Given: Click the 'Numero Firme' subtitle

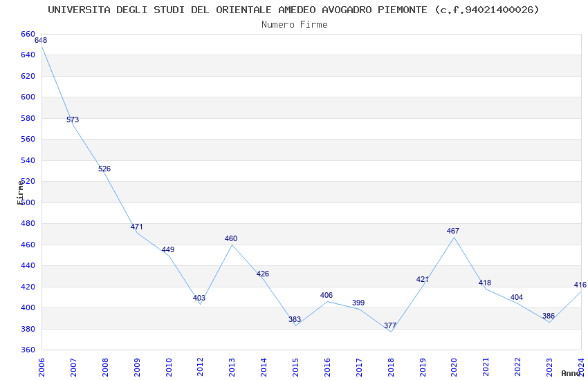Looking at the screenshot, I should click(295, 24).
